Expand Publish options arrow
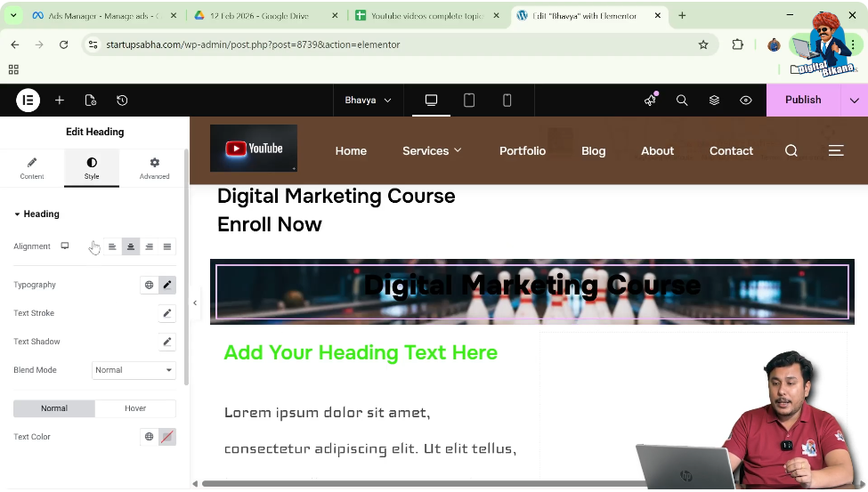The image size is (868, 492). (x=855, y=101)
